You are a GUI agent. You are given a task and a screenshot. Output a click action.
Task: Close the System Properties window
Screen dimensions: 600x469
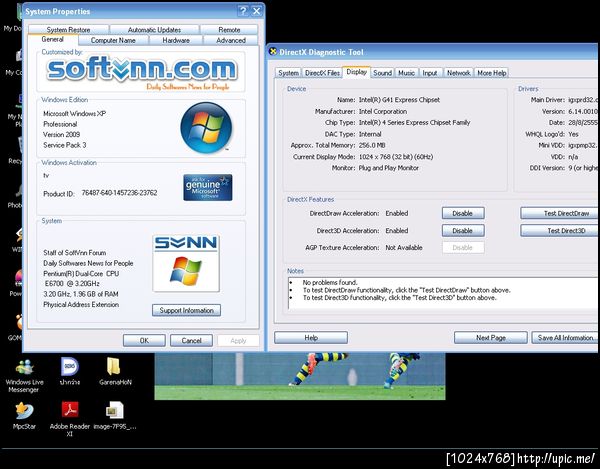[x=256, y=11]
